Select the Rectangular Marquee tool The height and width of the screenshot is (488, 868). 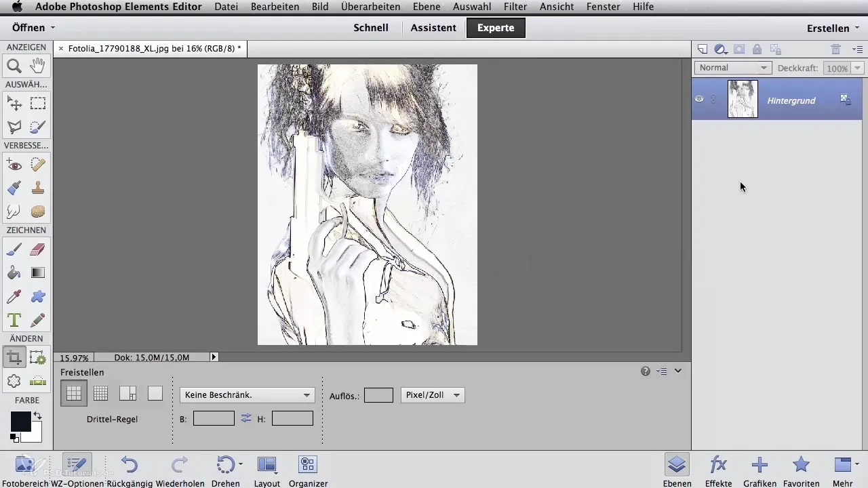pos(38,103)
